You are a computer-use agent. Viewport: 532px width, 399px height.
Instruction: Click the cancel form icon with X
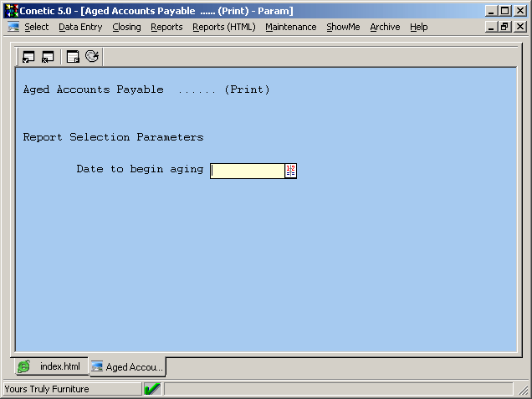pyautogui.click(x=48, y=57)
